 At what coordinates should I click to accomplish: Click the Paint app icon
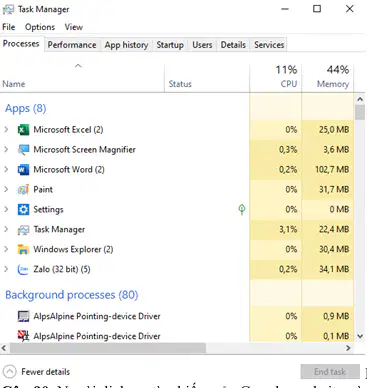(23, 190)
